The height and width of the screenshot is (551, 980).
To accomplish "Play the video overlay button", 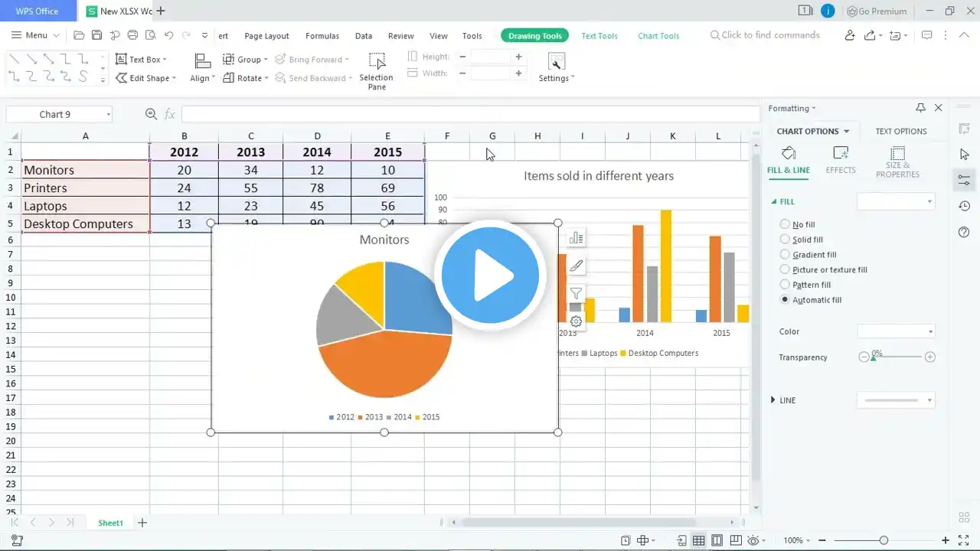I will 490,275.
